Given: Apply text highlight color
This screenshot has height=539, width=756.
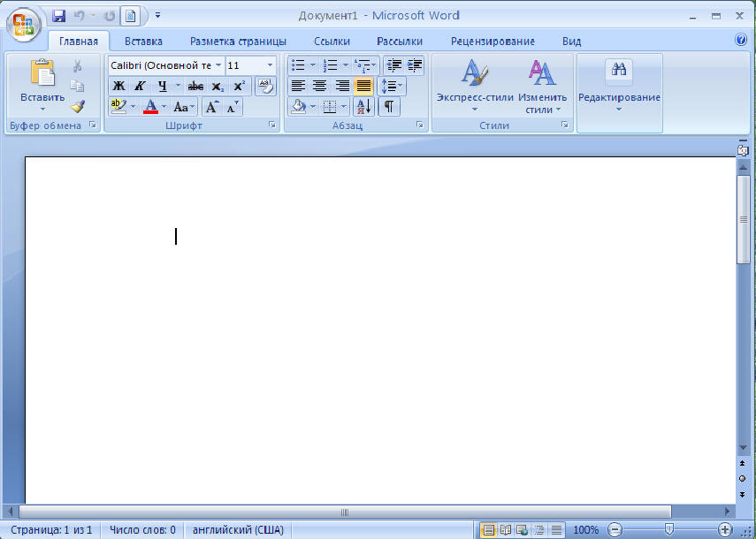Looking at the screenshot, I should tap(118, 106).
